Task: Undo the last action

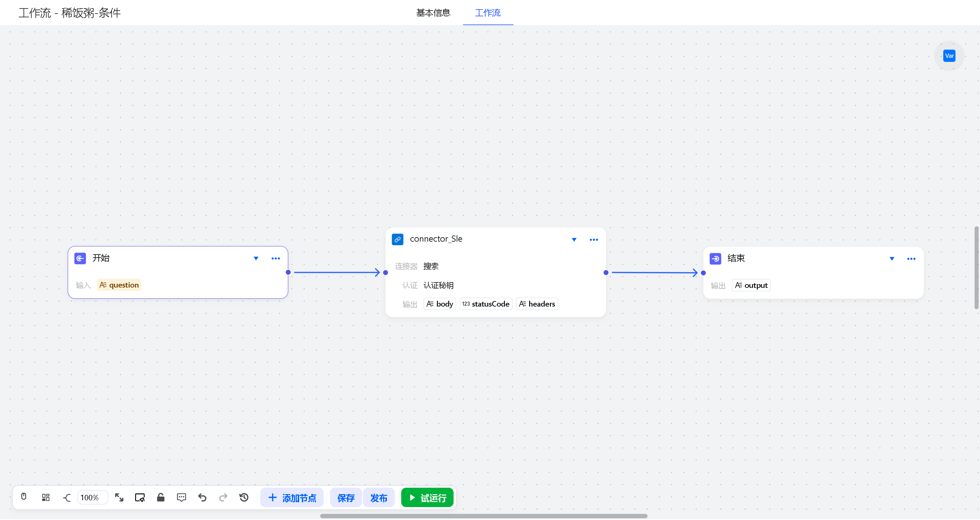Action: click(202, 497)
